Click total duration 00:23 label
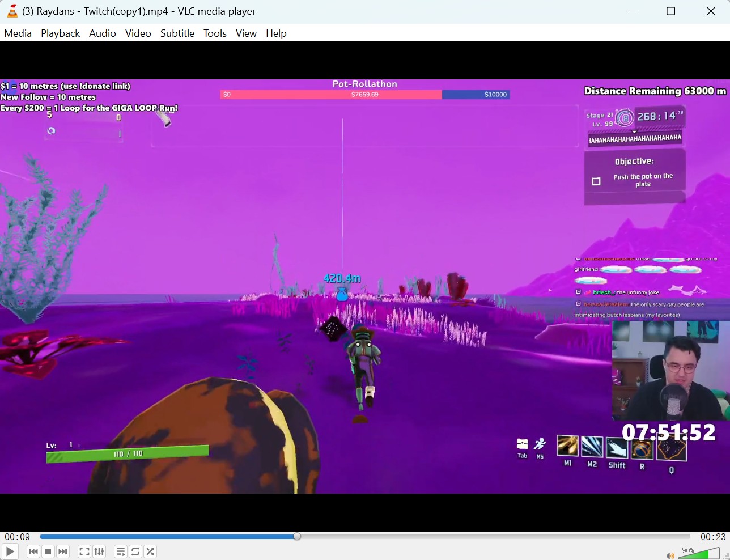The width and height of the screenshot is (730, 560). click(713, 537)
